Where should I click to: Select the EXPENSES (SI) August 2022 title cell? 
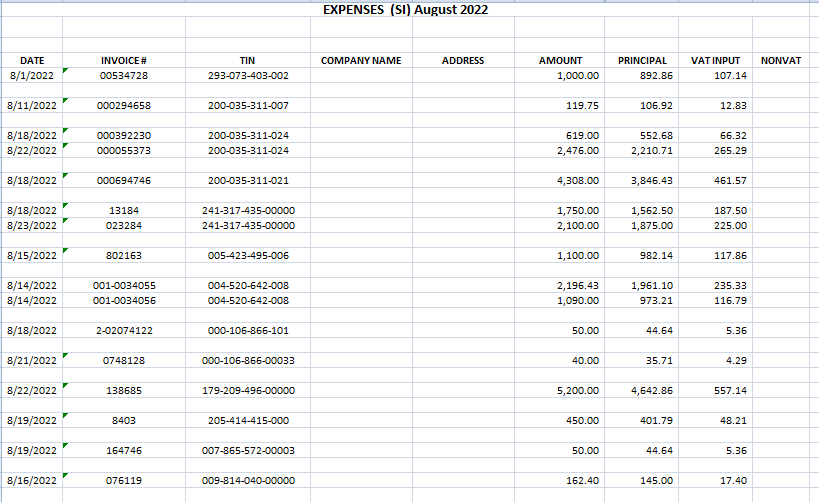click(405, 9)
